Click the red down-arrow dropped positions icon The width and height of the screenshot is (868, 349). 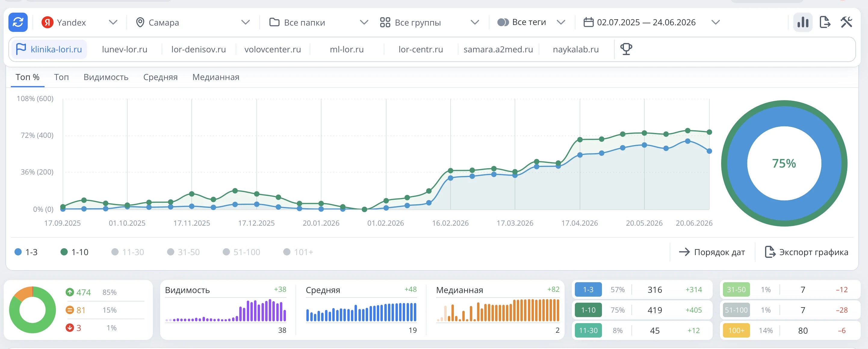click(70, 328)
